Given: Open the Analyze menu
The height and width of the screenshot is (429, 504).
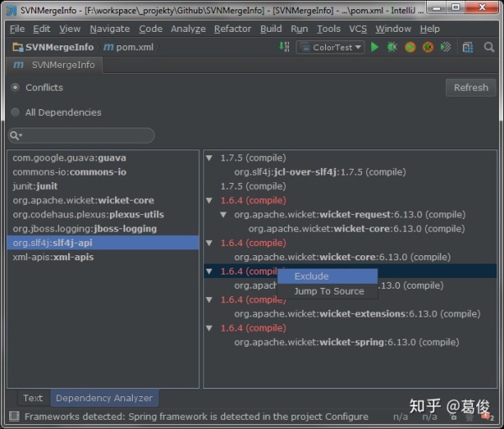Looking at the screenshot, I should 188,29.
